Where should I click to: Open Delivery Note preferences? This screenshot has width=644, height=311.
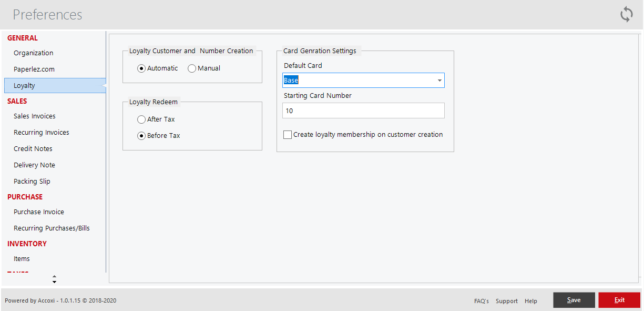click(34, 165)
